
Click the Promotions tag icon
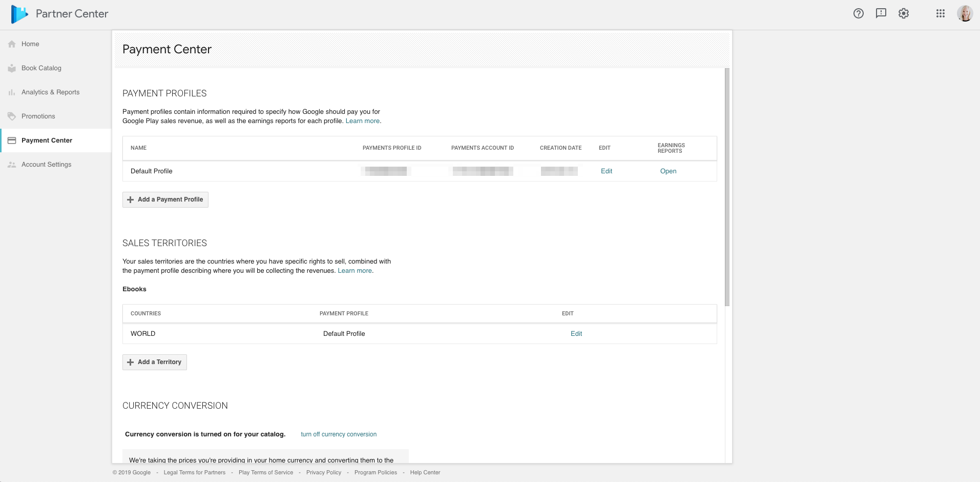tap(12, 116)
